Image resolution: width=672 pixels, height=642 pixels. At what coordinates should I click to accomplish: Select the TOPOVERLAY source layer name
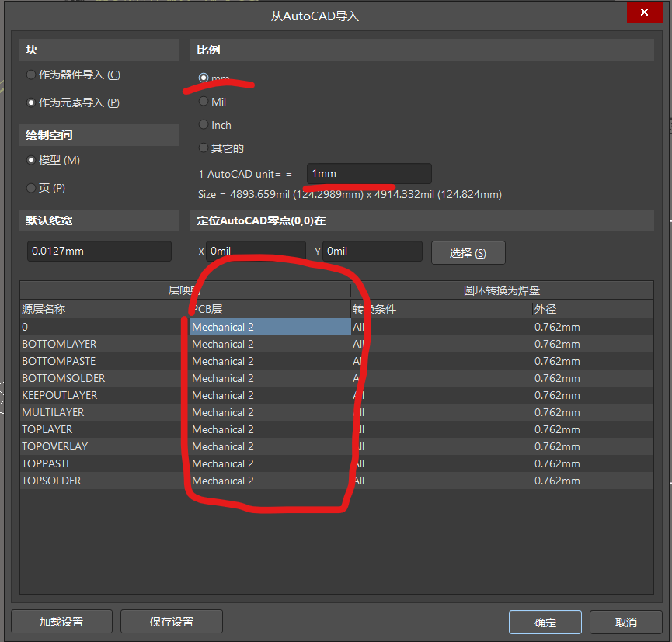tap(55, 446)
